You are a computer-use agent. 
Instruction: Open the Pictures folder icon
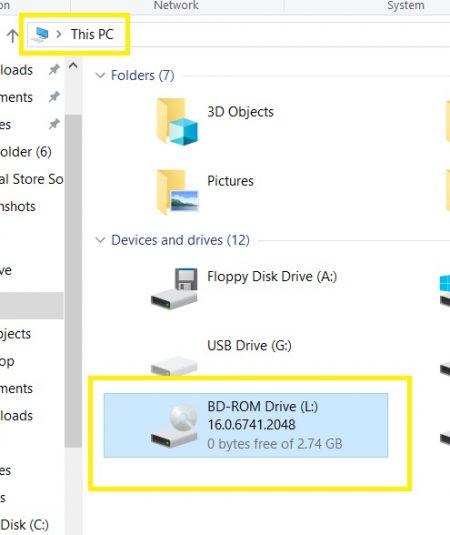point(177,192)
